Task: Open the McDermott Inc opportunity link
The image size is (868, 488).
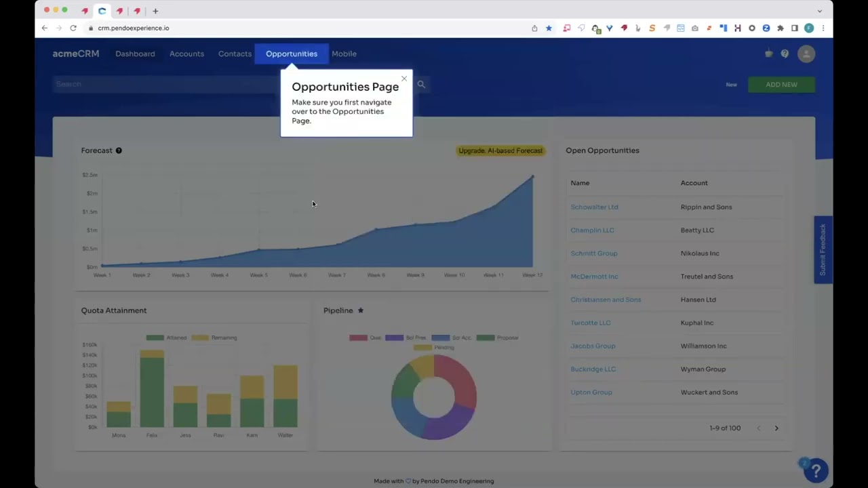Action: pos(594,277)
